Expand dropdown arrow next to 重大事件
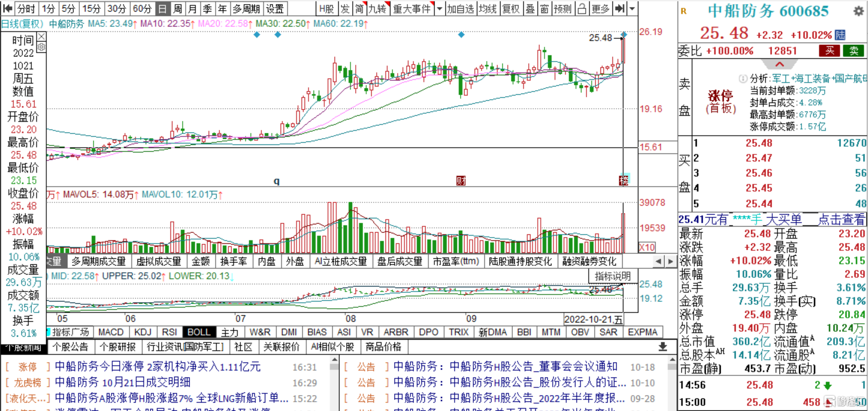This screenshot has width=868, height=411. click(x=439, y=8)
